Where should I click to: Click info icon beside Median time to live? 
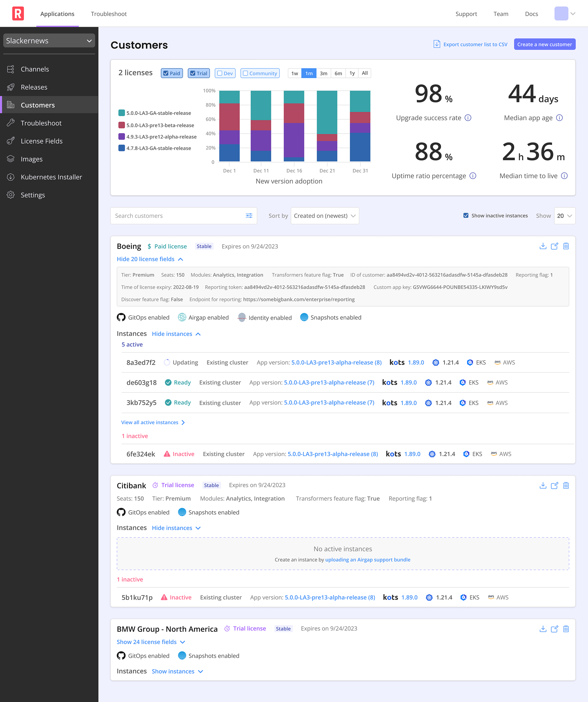(x=564, y=176)
